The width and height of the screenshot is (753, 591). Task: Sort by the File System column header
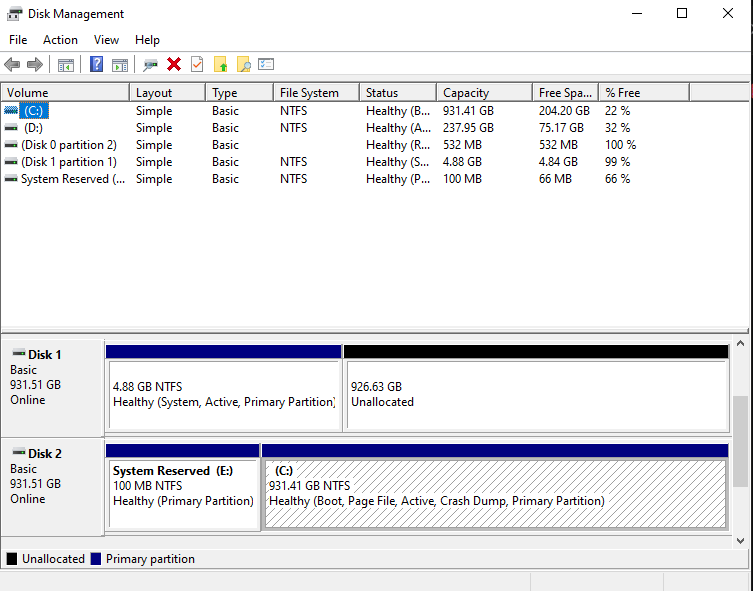(316, 93)
